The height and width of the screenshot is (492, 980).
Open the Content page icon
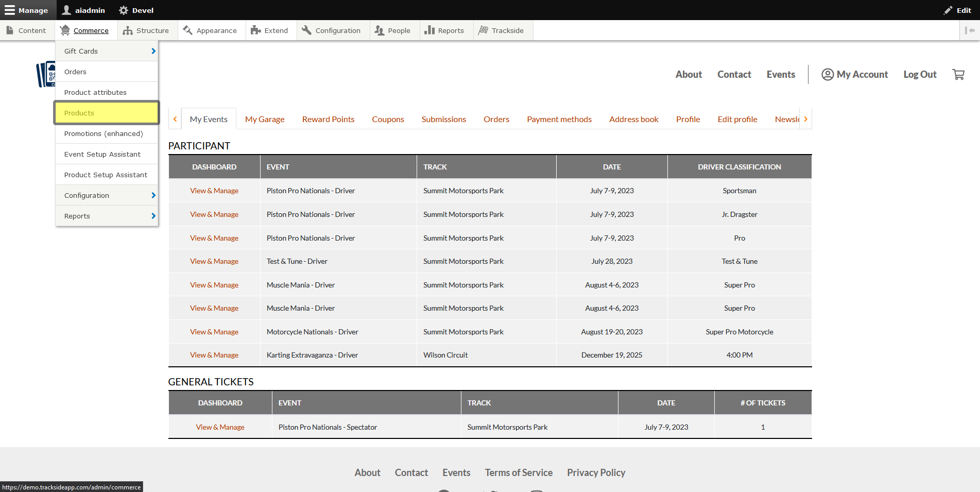(x=10, y=30)
